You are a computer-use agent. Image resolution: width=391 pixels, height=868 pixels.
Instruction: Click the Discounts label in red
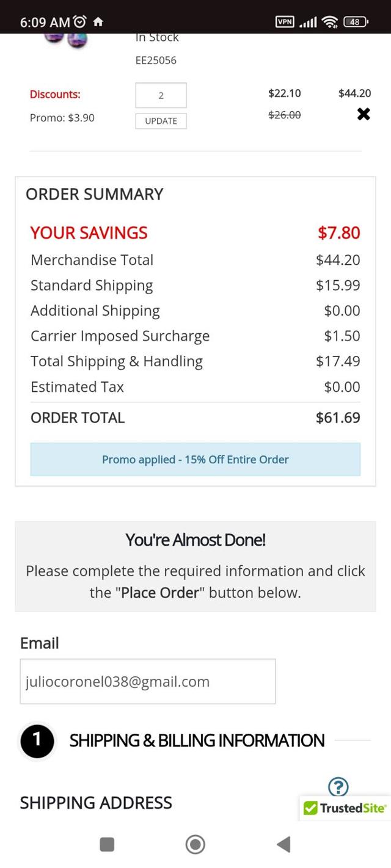tap(55, 94)
